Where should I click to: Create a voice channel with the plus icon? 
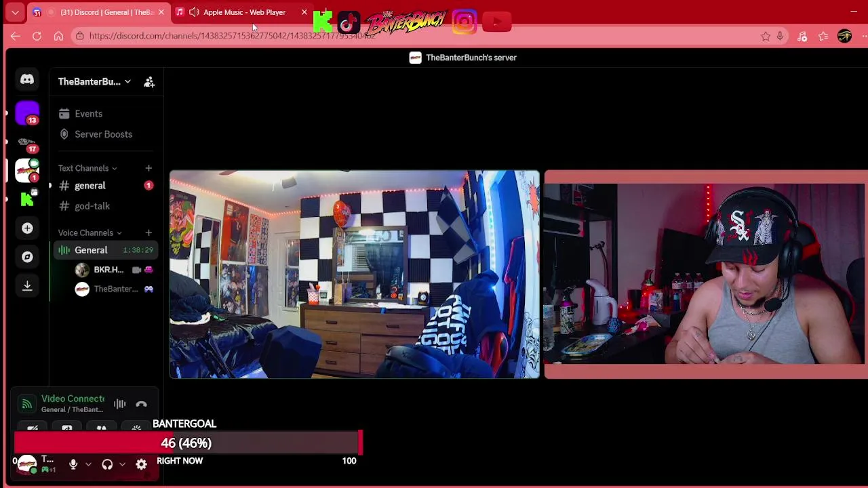tap(149, 233)
